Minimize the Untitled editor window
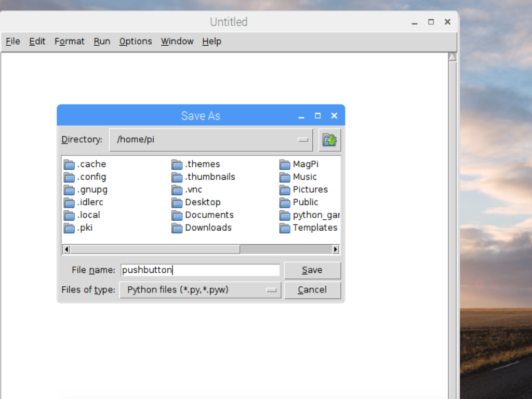 [415, 23]
